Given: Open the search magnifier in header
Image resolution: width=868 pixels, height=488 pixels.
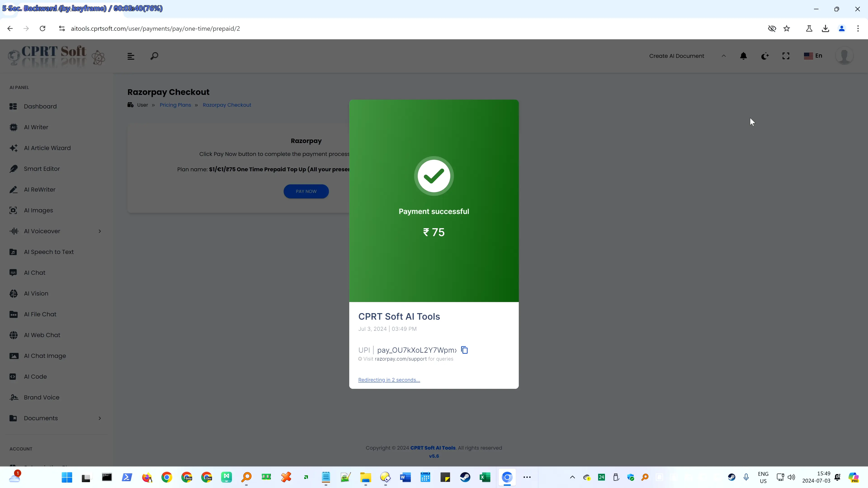Looking at the screenshot, I should [154, 56].
